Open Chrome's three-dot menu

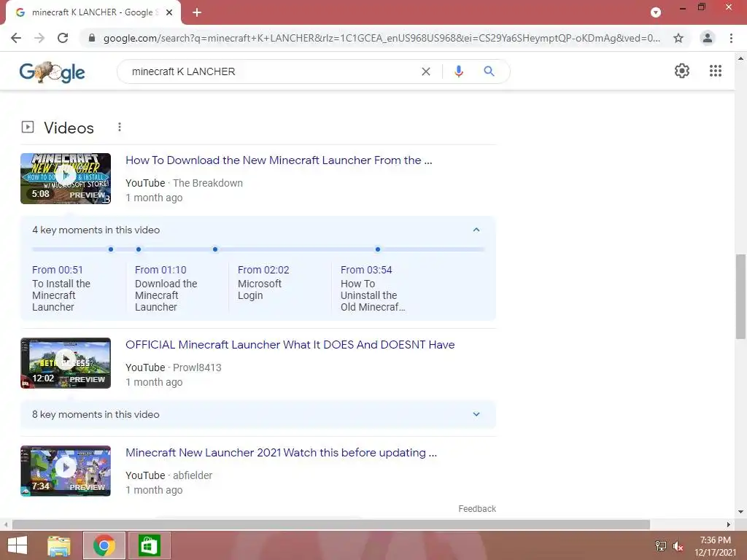tap(731, 38)
